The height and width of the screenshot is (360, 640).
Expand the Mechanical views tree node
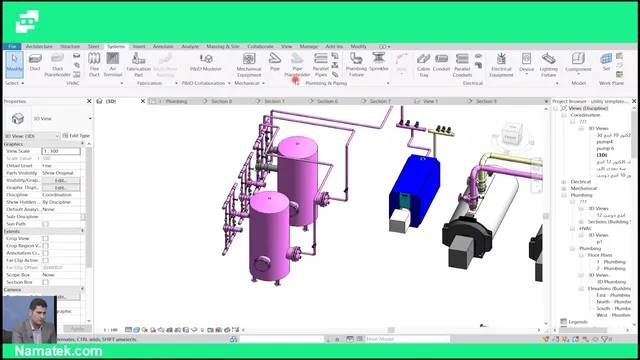pyautogui.click(x=564, y=188)
